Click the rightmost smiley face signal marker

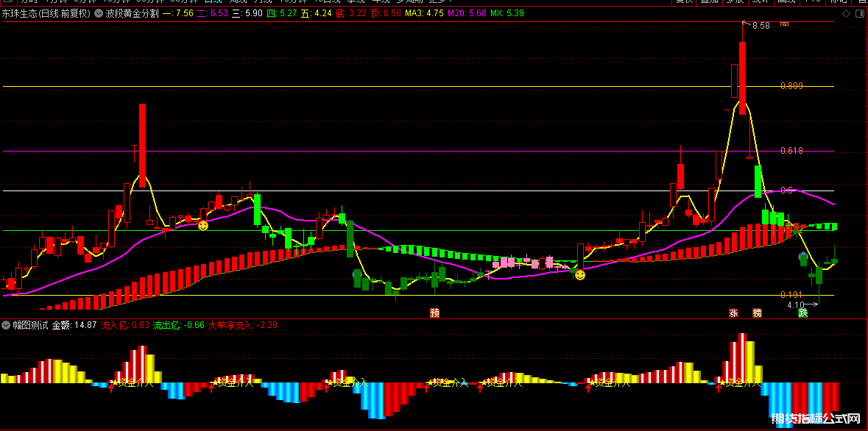(579, 275)
